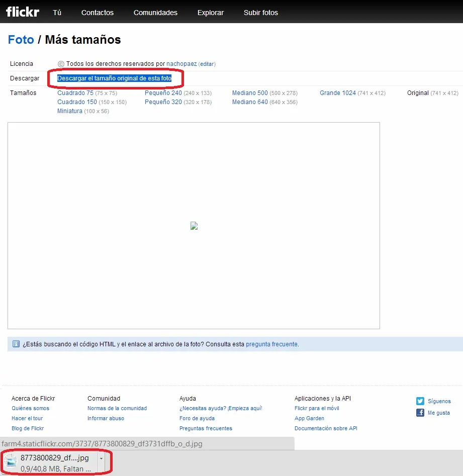Open App Garden link
The height and width of the screenshot is (476, 463).
309,418
